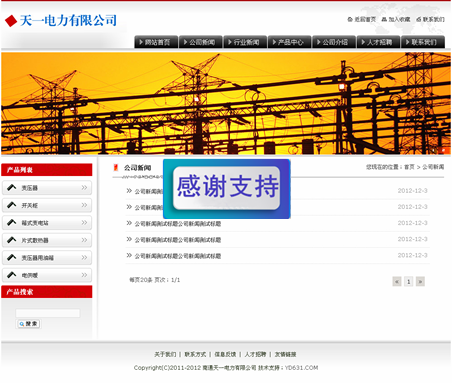Viewport: 452px width, 383px height.
Task: Click the black arrow icon beside 开关柜
Action: point(12,205)
